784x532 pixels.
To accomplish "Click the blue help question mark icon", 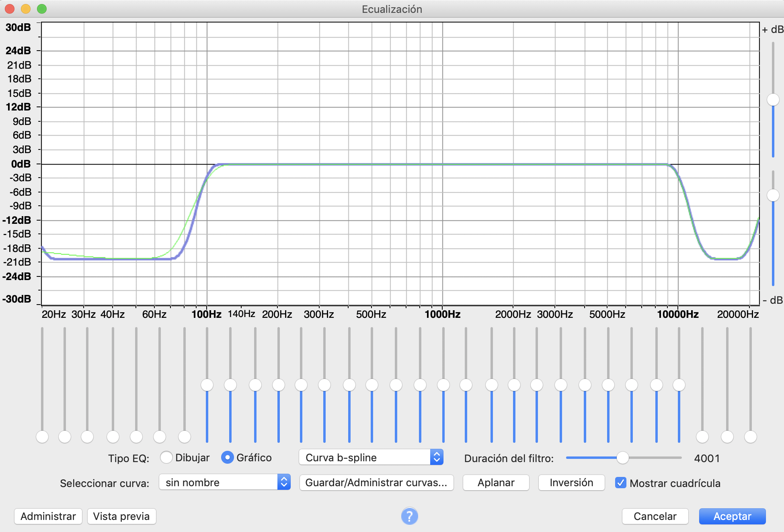I will [x=409, y=516].
